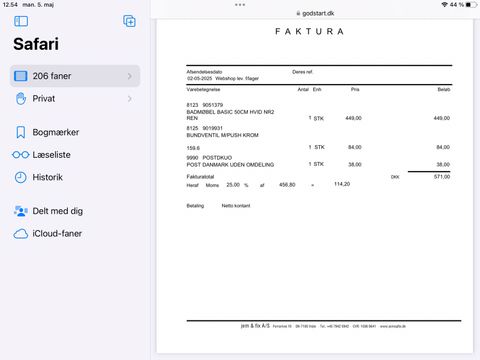Tap the glasses icon for Læseliste
The width and height of the screenshot is (480, 360).
21,155
